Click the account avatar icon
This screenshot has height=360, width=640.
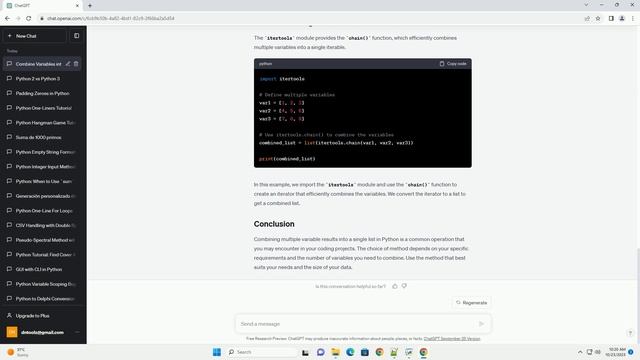12,332
